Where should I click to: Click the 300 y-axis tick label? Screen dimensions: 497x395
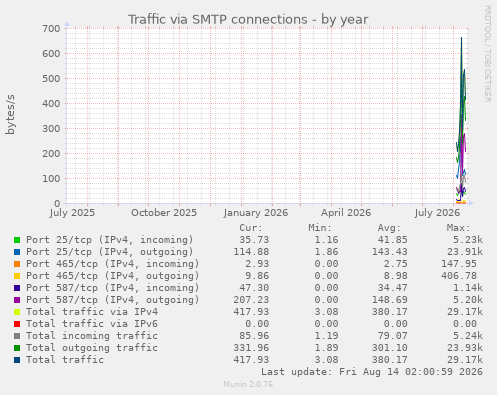pos(51,128)
